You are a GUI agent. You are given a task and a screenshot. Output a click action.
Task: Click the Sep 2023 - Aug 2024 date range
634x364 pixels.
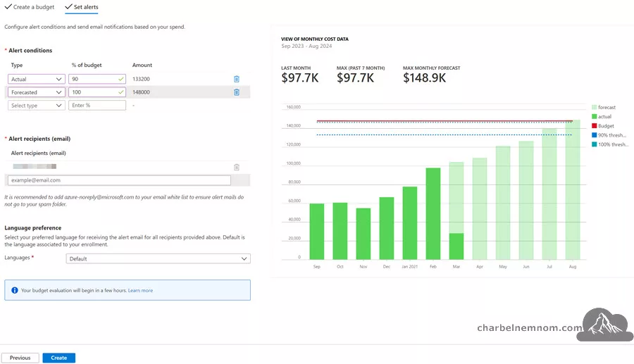point(306,46)
